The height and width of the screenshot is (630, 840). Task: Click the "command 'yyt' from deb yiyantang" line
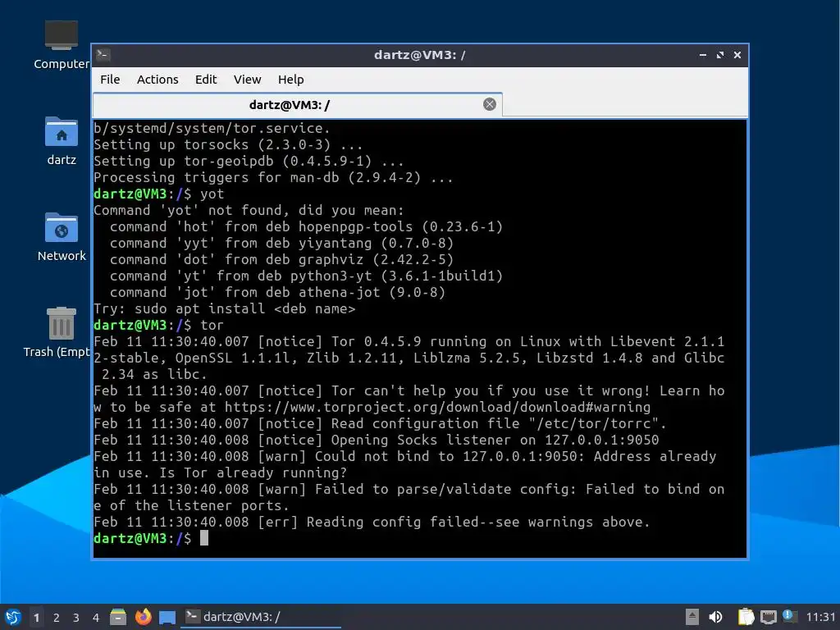pyautogui.click(x=282, y=243)
